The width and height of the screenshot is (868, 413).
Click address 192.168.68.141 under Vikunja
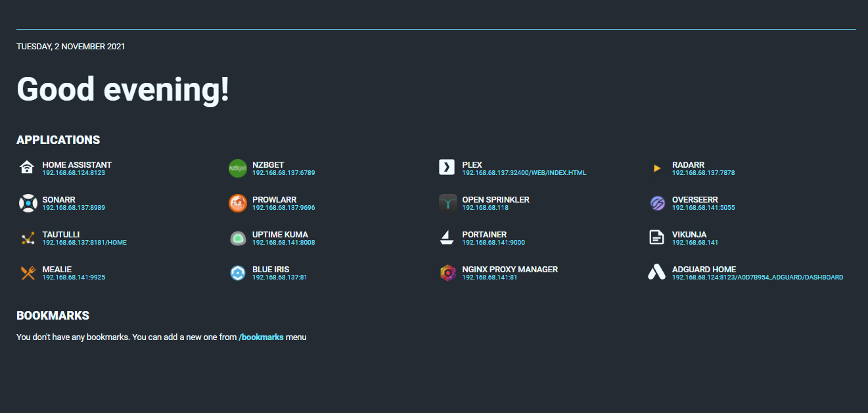click(695, 243)
